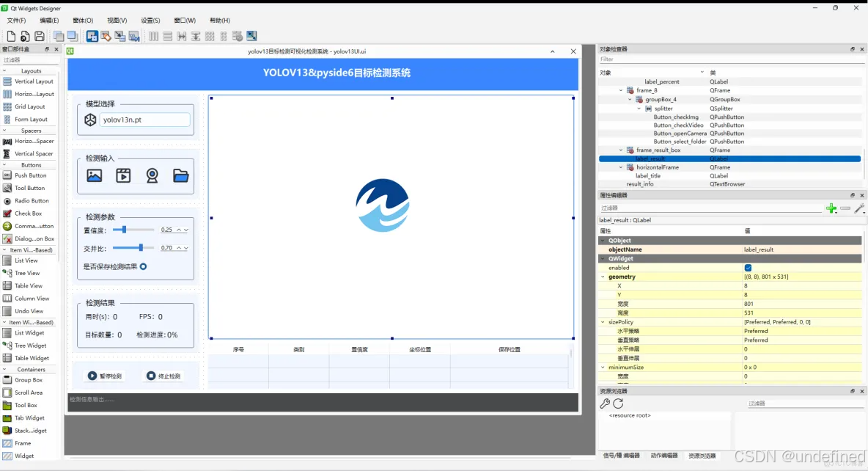Click the 置信度 confidence slider

133,230
